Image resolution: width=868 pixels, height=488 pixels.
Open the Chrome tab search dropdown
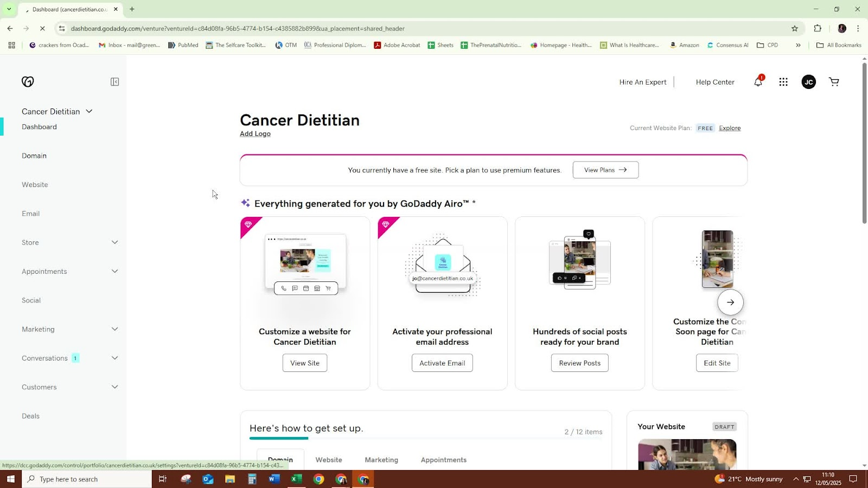[x=9, y=9]
